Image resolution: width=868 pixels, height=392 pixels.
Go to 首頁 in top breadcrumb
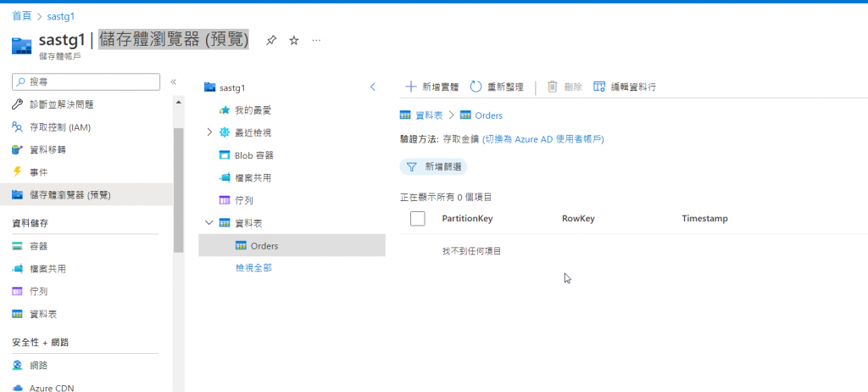pos(21,16)
